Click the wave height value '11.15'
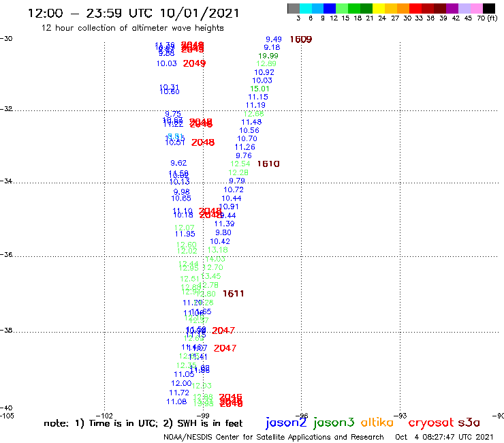 257,97
